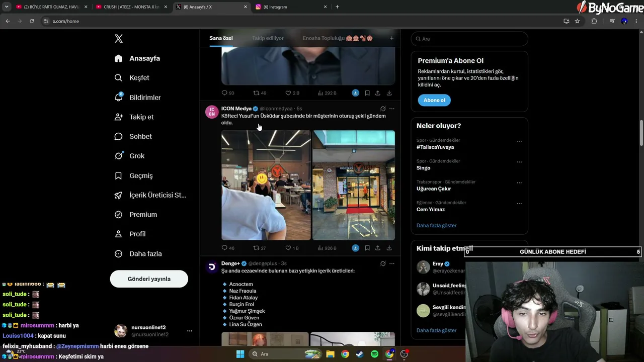Open Keşfet (Explore) in the sidebar
The height and width of the screenshot is (362, 644).
[x=132, y=78]
